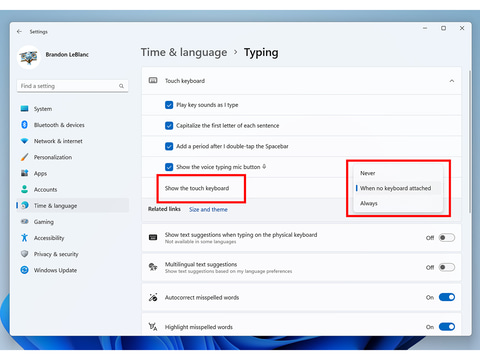Click the Multilingual text suggestions icon
The image size is (480, 360).
pos(153,267)
